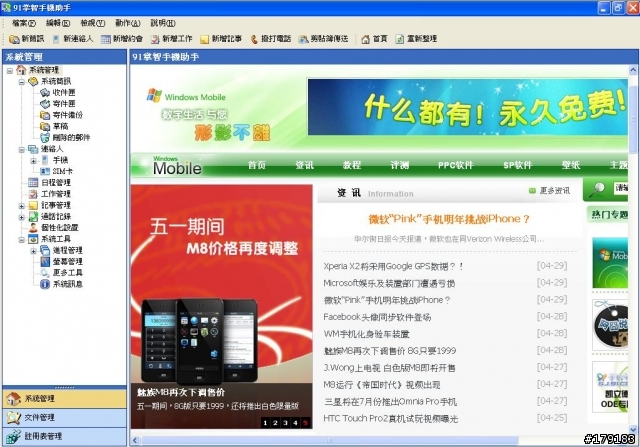Click the vertical scrollbar up arrow
Screen dimensions: 640x447
(633, 70)
